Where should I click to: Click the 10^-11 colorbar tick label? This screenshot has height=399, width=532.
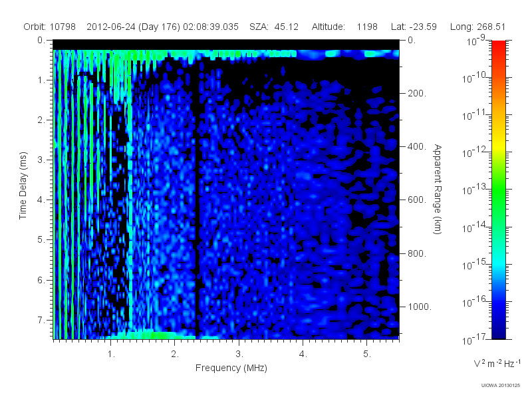[x=475, y=115]
